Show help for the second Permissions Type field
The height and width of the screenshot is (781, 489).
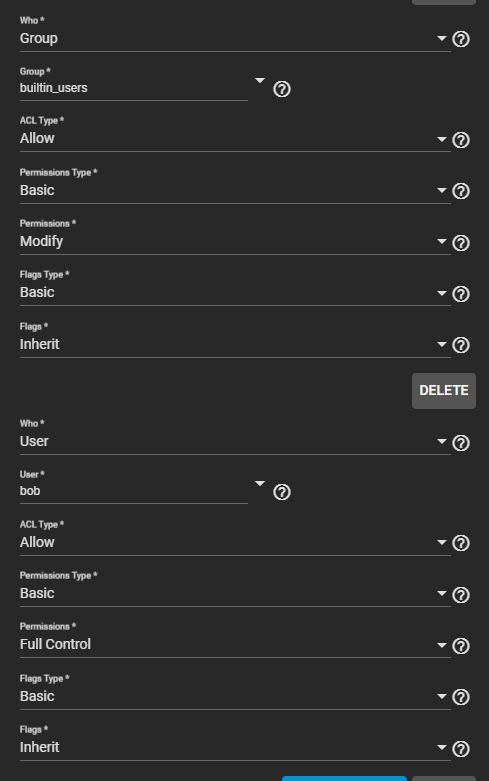pyautogui.click(x=461, y=595)
